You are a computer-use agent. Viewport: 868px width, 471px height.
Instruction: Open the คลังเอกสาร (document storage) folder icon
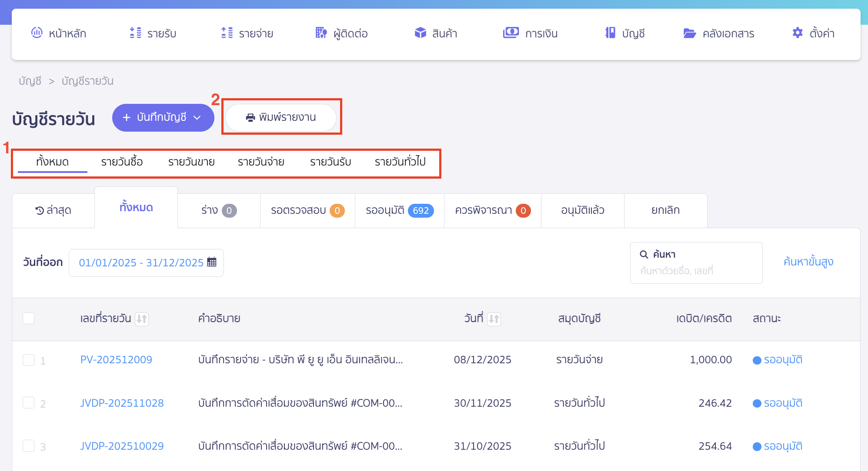689,33
